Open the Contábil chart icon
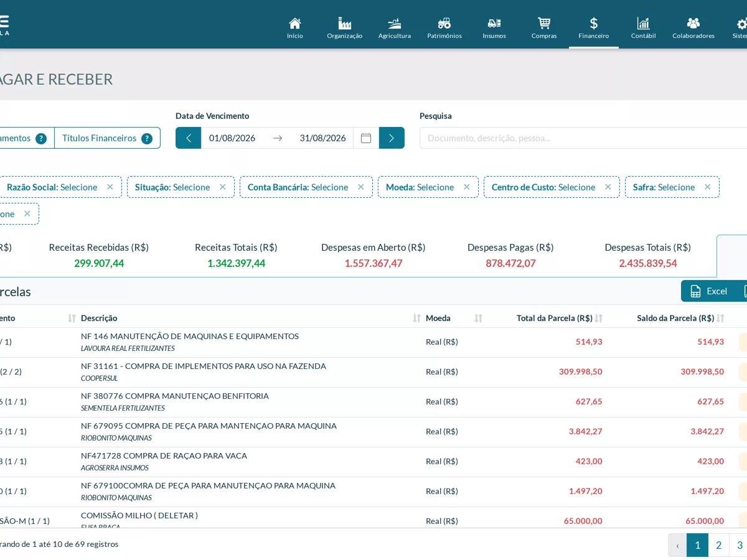This screenshot has height=560, width=747. pyautogui.click(x=644, y=24)
